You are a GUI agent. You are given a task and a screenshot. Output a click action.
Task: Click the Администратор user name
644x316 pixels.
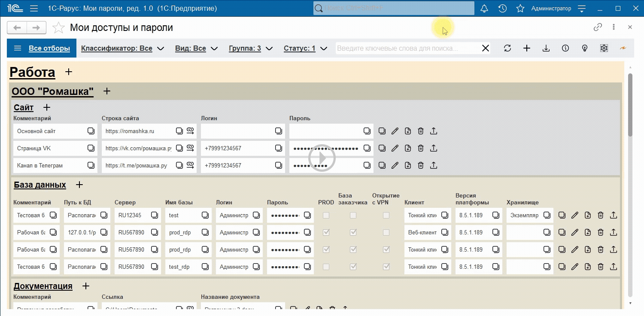click(551, 9)
